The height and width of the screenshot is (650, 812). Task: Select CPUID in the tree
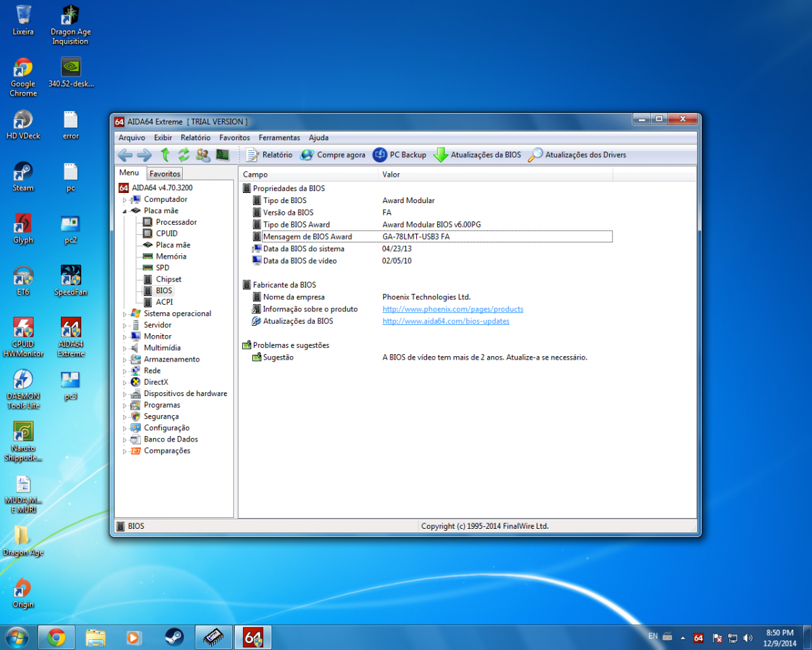(166, 234)
